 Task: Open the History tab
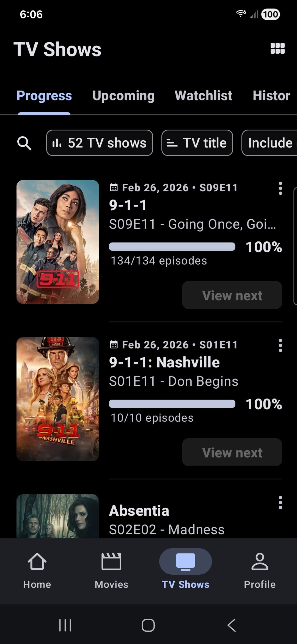tap(271, 96)
